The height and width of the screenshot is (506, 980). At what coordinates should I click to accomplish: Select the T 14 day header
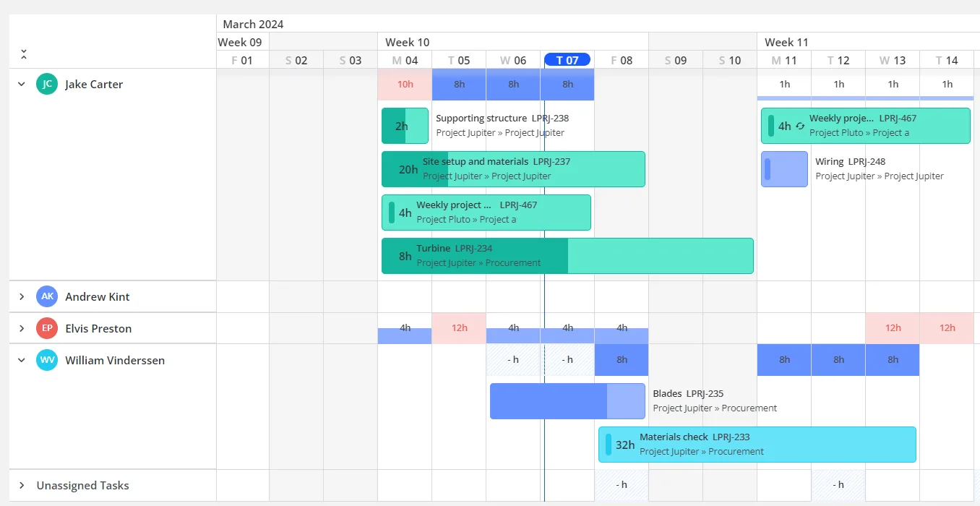(x=947, y=60)
